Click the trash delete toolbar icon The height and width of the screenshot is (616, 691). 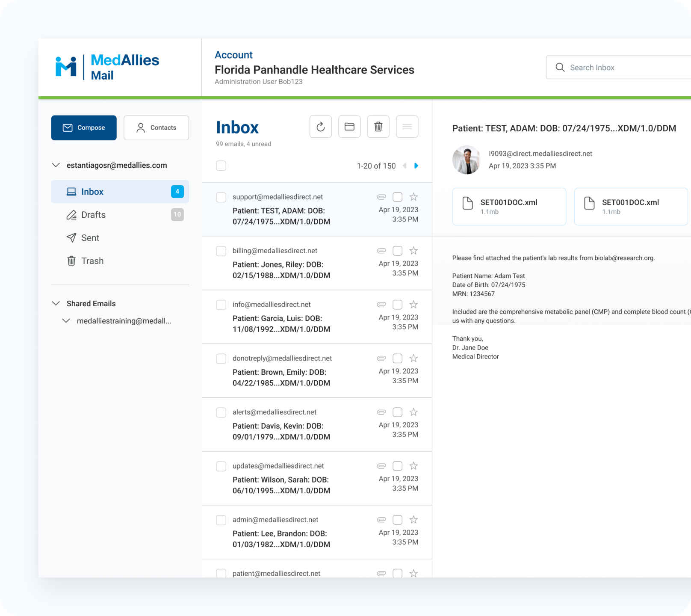[378, 127]
